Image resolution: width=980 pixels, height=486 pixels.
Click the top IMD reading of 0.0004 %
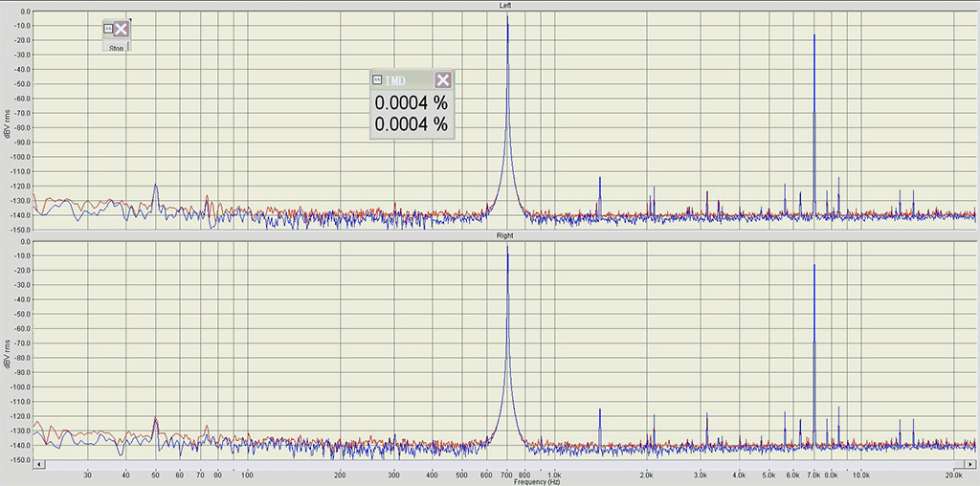[x=411, y=102]
